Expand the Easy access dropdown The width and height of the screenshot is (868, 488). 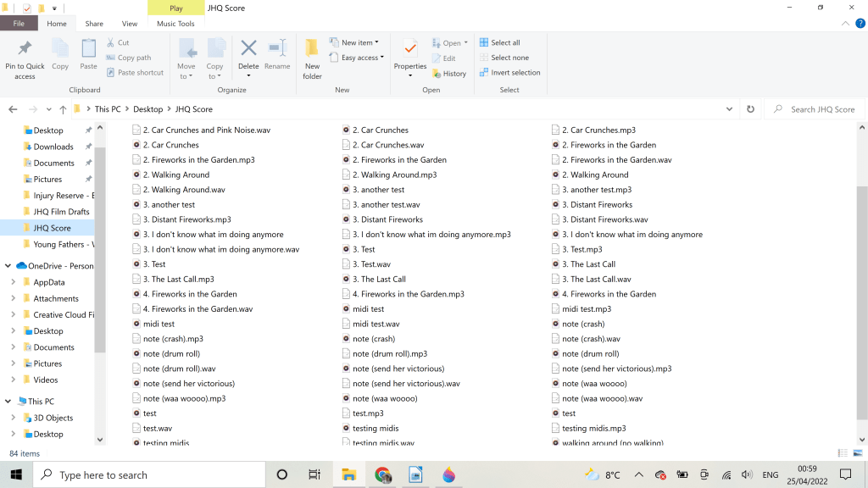tap(362, 58)
